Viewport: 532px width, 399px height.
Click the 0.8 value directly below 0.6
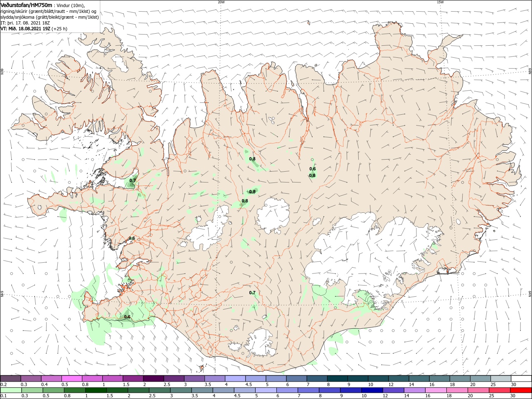click(312, 175)
